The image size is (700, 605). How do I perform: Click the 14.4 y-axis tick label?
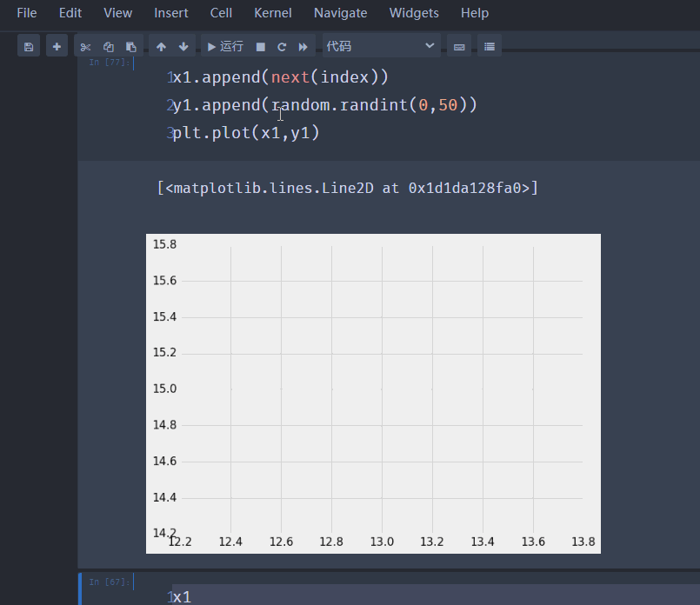(x=164, y=497)
